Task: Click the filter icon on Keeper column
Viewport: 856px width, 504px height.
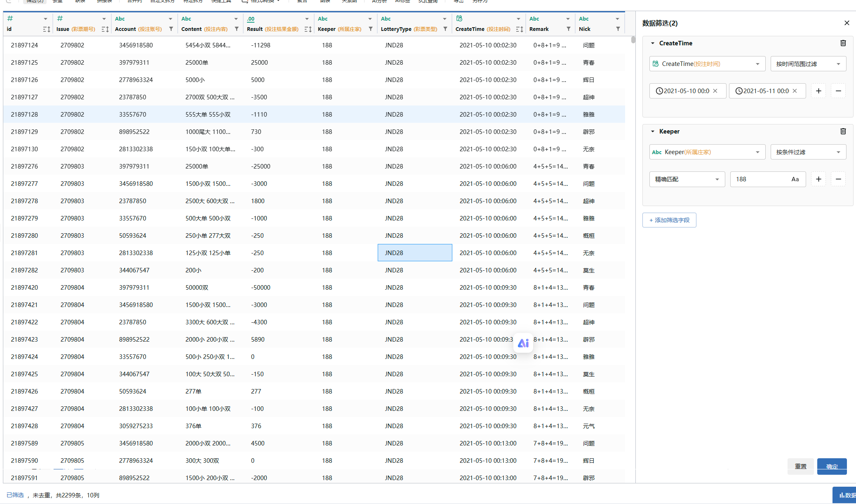Action: [371, 29]
